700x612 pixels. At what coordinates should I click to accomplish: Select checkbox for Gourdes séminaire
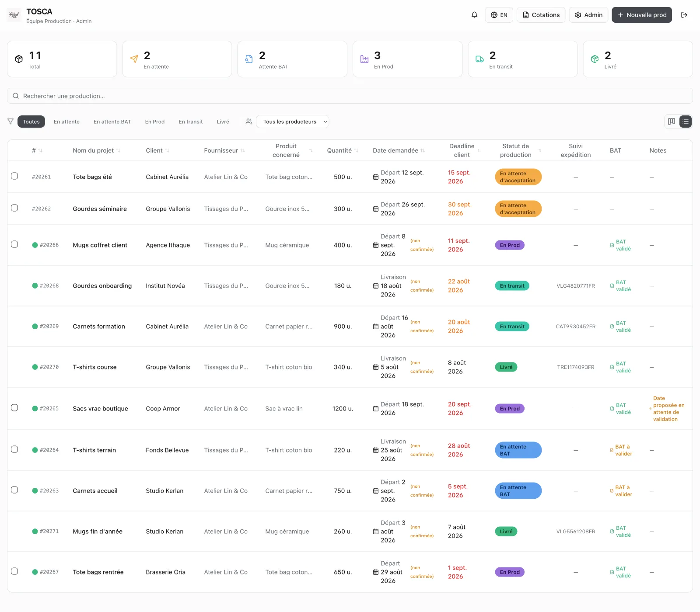(14, 208)
